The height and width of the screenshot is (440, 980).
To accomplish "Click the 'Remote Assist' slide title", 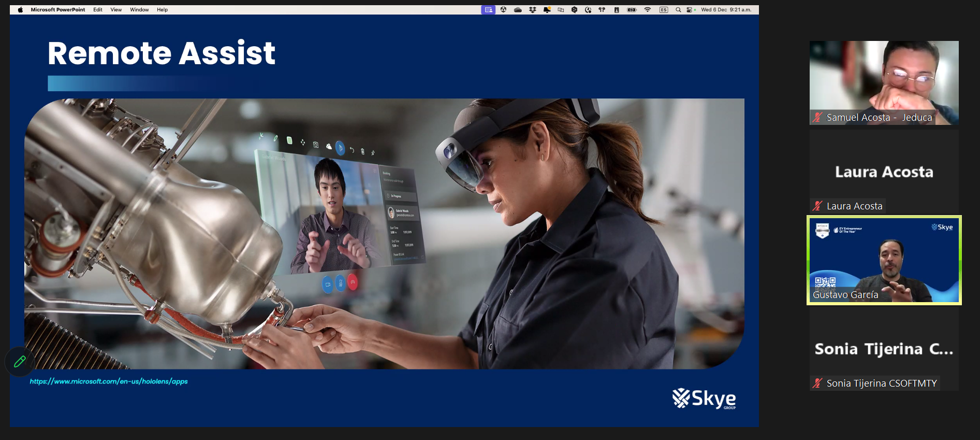I will [x=162, y=53].
